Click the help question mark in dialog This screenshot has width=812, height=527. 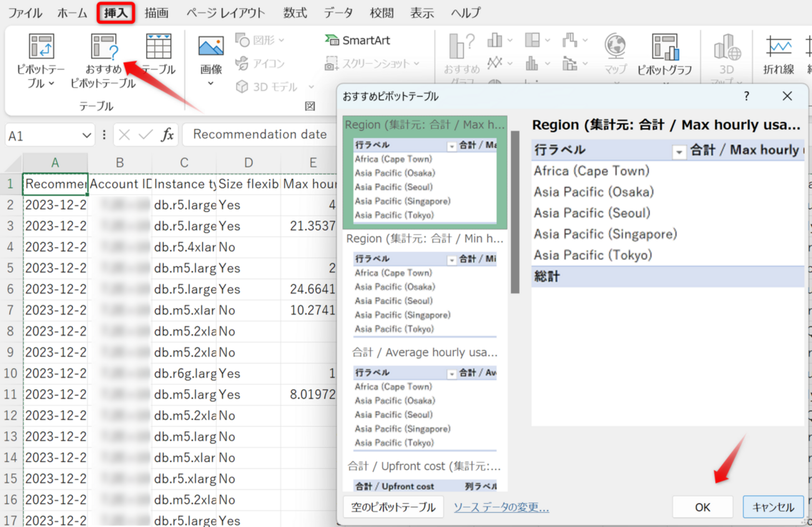(746, 96)
